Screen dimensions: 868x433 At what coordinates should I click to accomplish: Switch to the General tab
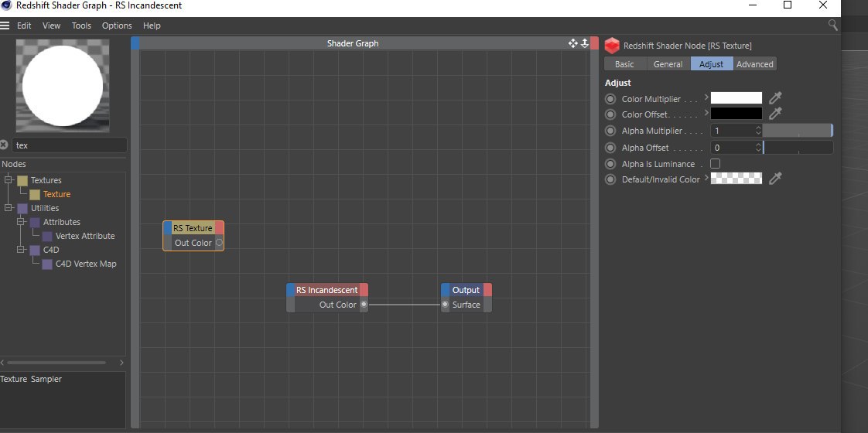click(668, 64)
